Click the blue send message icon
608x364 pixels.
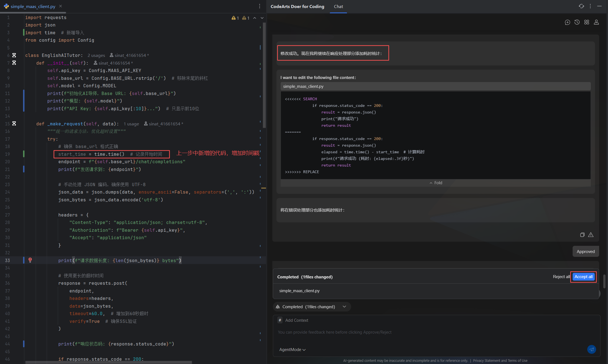(x=591, y=349)
